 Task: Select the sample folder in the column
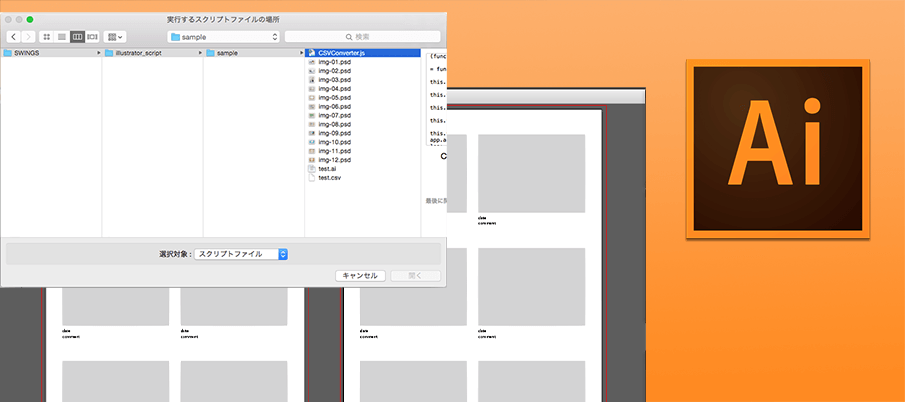point(255,53)
